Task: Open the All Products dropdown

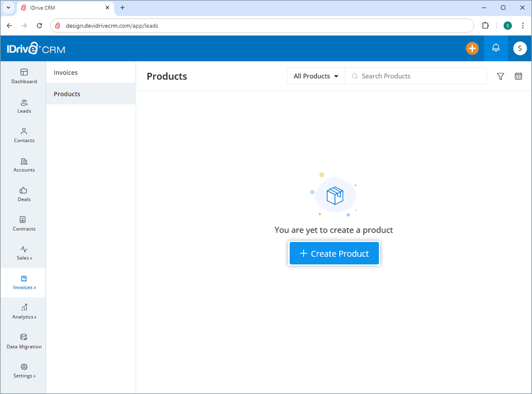Action: [x=315, y=76]
